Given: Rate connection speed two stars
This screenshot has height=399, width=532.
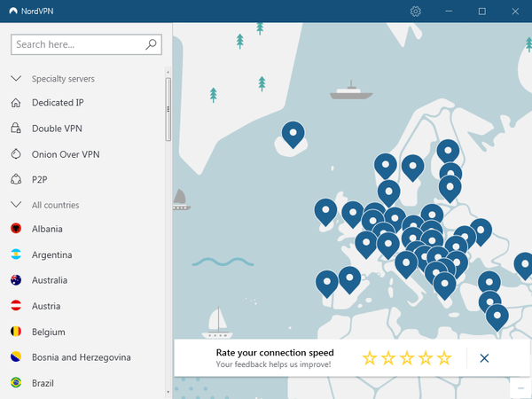Looking at the screenshot, I should [388, 358].
